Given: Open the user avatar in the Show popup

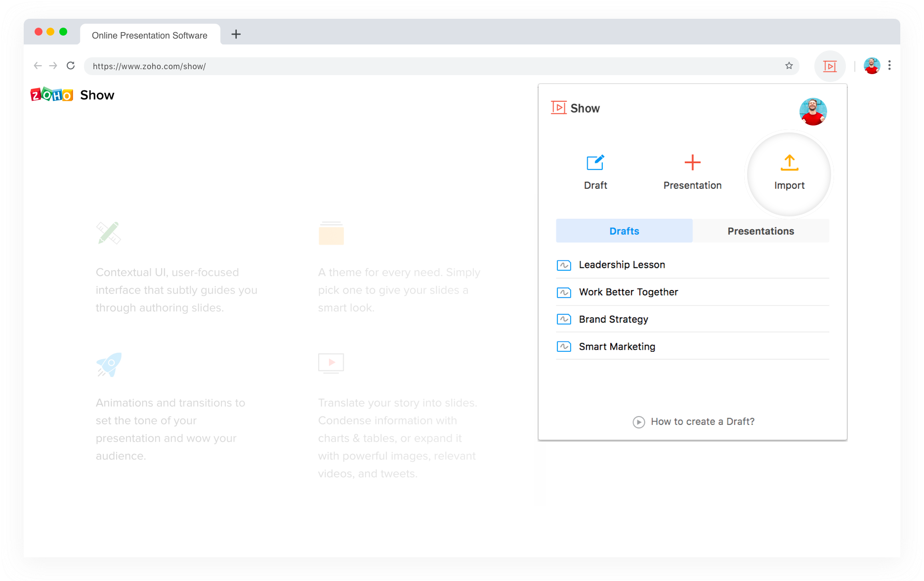Looking at the screenshot, I should pyautogui.click(x=813, y=111).
